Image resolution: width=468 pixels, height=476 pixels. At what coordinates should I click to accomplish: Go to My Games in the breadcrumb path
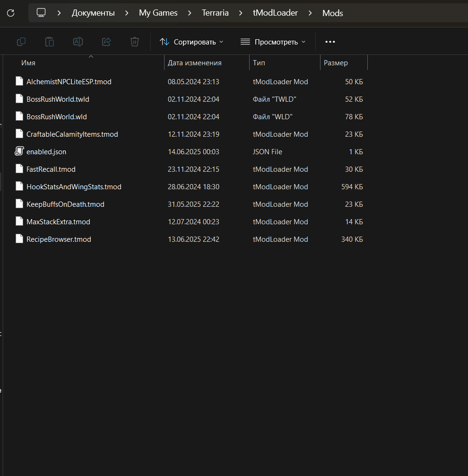158,13
